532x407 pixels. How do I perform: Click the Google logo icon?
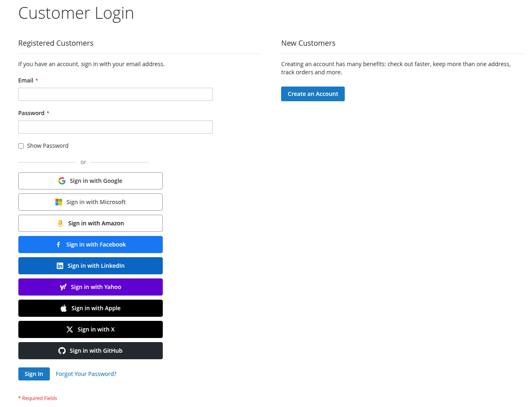62,181
